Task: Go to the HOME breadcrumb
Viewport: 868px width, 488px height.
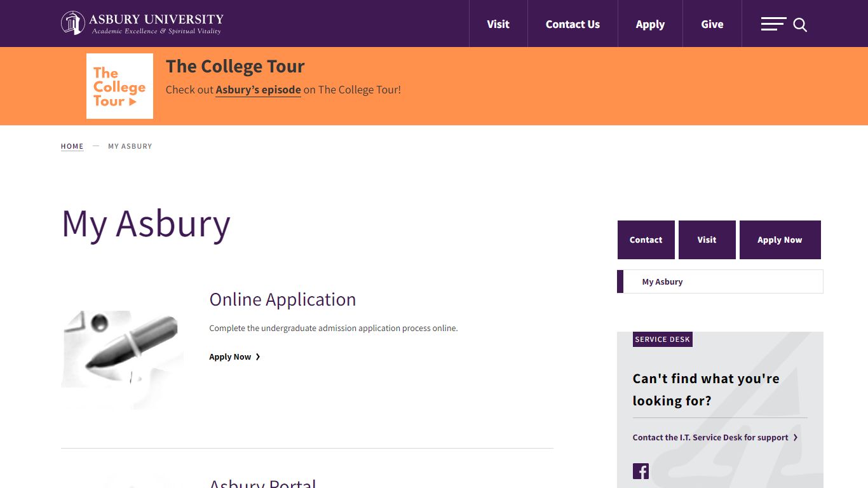Action: click(72, 146)
